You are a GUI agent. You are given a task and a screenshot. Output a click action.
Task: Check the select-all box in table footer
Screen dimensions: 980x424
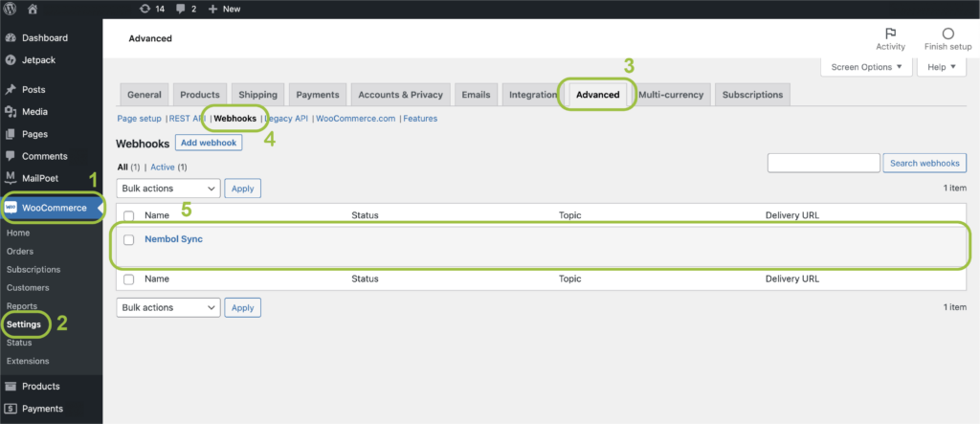click(129, 279)
